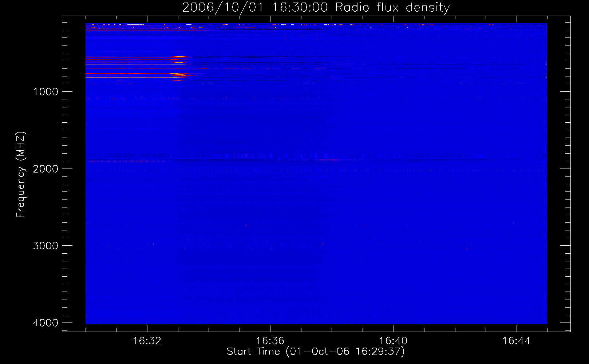Viewport: 589px width, 364px height.
Task: Click the 'Start Time (01-Oct-06 16:29:37)' label
Action: pos(316,352)
